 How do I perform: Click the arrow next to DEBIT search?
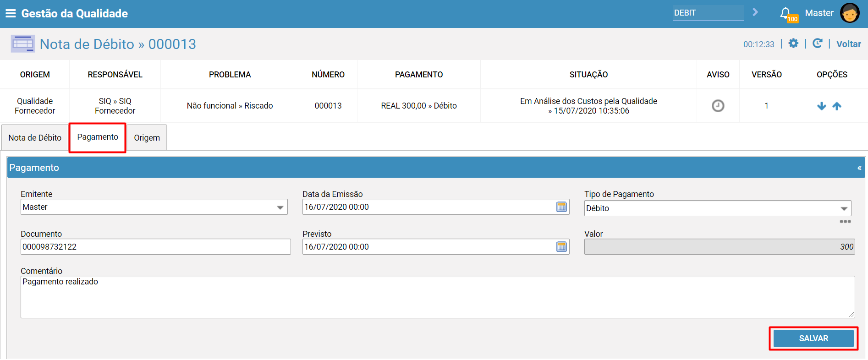pos(755,12)
